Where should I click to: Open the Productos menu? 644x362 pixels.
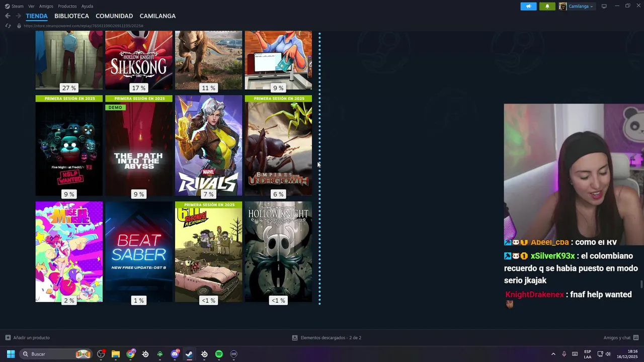coord(67,6)
